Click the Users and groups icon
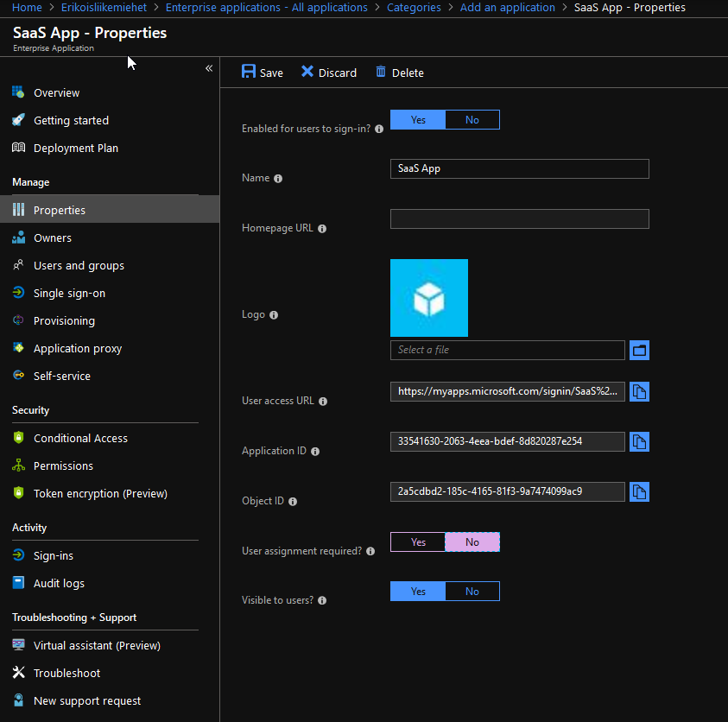This screenshot has height=722, width=728. (18, 264)
